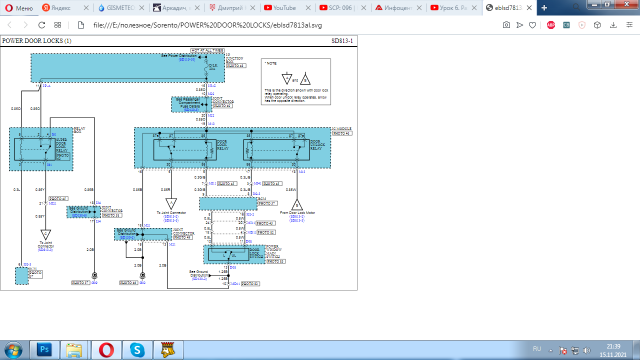Screen dimensions: 640x360
Task: Click the address bar with the file URL
Action: pos(286,25)
